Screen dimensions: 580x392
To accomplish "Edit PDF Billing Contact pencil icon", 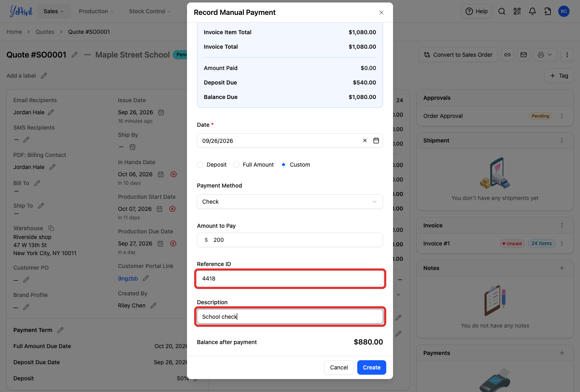I will click(x=52, y=167).
